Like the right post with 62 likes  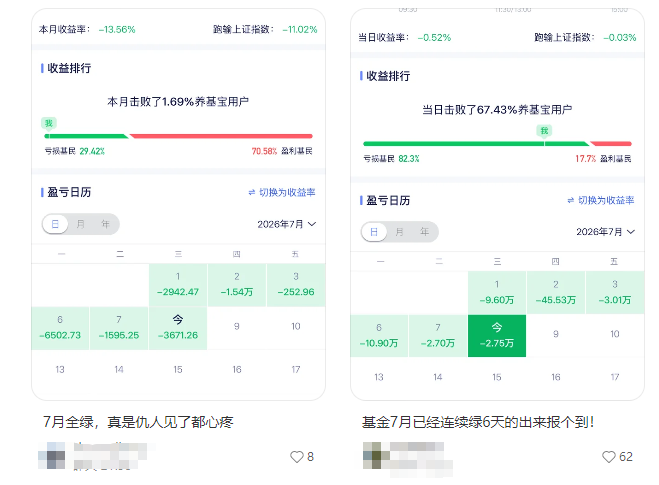pyautogui.click(x=609, y=457)
